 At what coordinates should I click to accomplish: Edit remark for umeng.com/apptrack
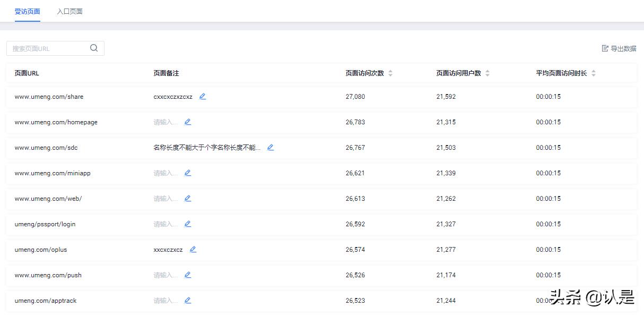187,300
